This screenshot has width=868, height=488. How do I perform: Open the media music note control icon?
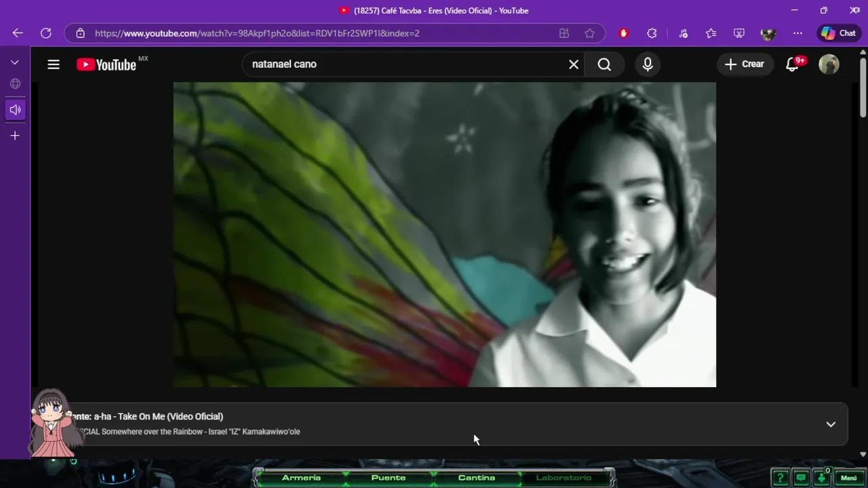[x=684, y=33]
